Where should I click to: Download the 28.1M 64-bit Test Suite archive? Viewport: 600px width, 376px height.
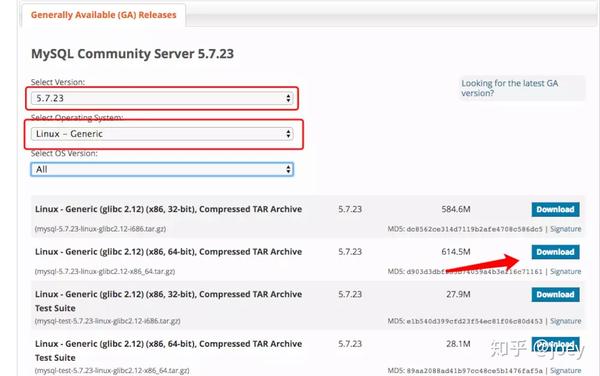click(555, 344)
